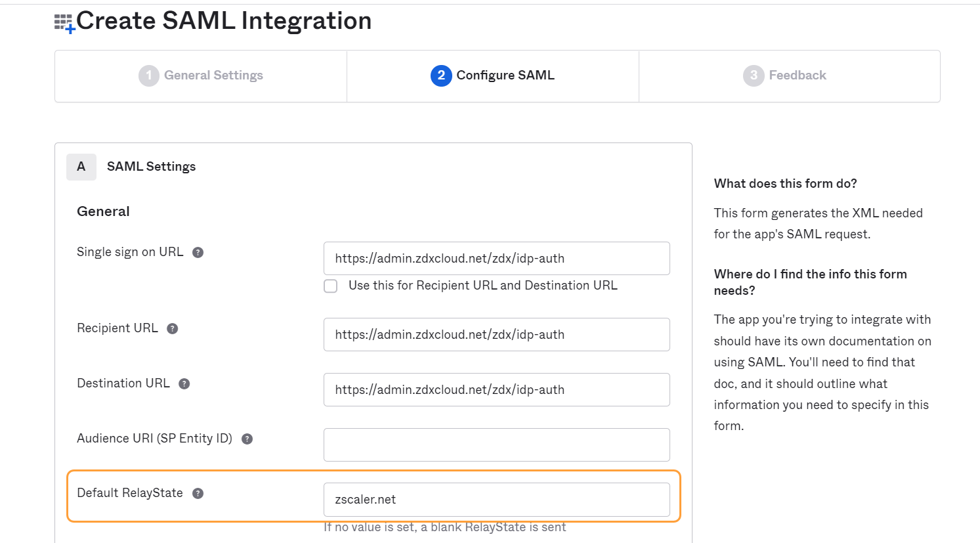Viewport: 980px width, 543px height.
Task: Click the SAML Settings section header
Action: (x=151, y=167)
